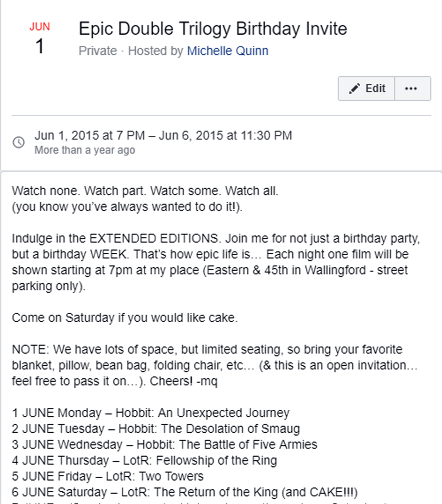This screenshot has width=442, height=504.
Task: Click the JUN 1 date badge
Action: point(40,38)
